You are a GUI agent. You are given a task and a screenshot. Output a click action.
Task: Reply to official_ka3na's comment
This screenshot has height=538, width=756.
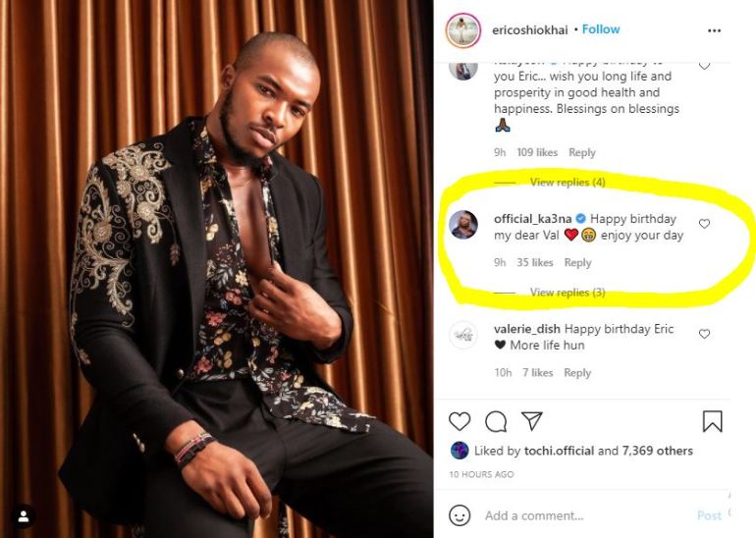(x=577, y=263)
